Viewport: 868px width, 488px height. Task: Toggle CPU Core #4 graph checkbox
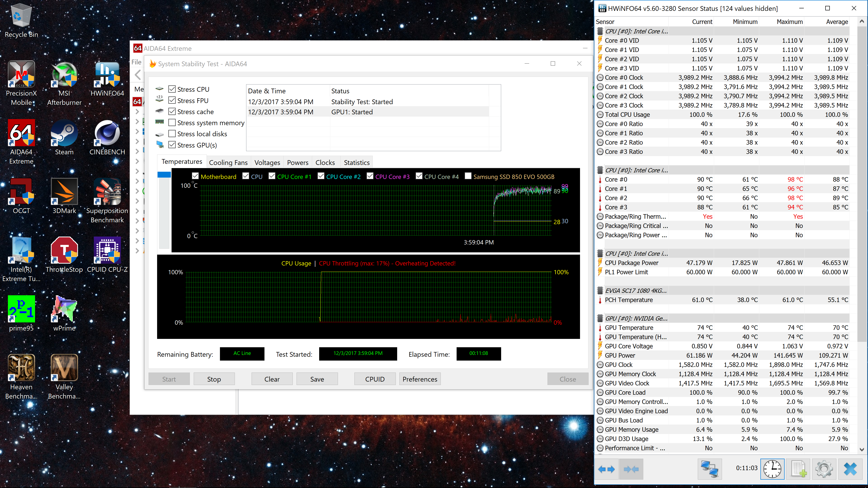[x=419, y=176]
